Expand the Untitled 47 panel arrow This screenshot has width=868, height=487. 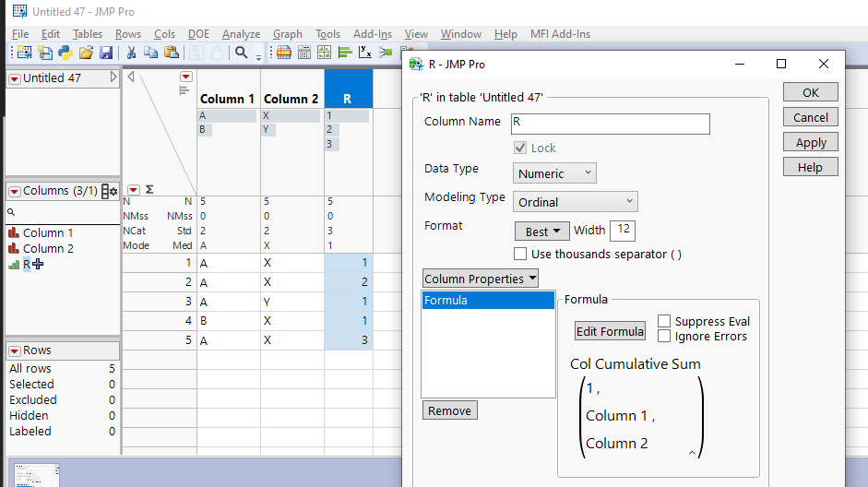(x=113, y=77)
